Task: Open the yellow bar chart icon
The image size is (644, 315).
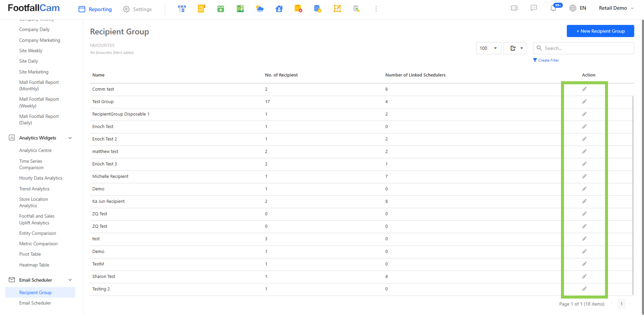Action: pyautogui.click(x=201, y=9)
